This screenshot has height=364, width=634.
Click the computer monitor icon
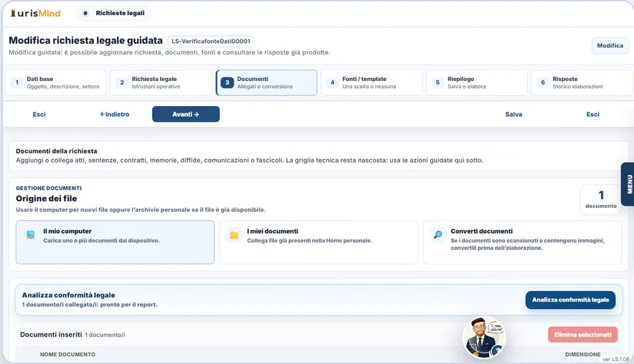point(30,235)
